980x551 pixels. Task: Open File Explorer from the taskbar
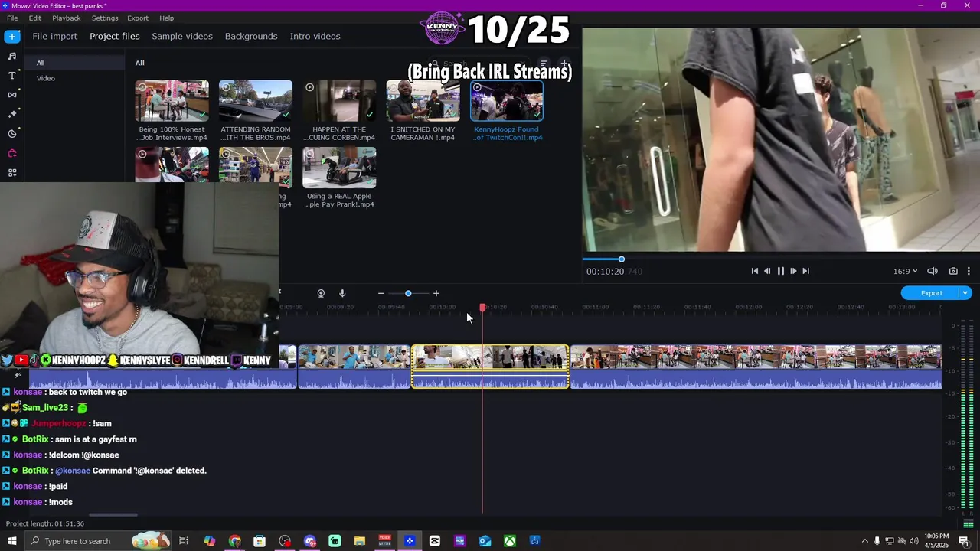(360, 541)
